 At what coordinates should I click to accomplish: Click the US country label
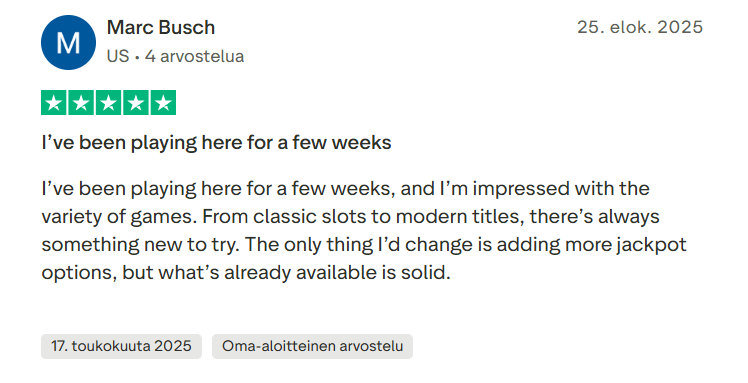click(x=118, y=56)
